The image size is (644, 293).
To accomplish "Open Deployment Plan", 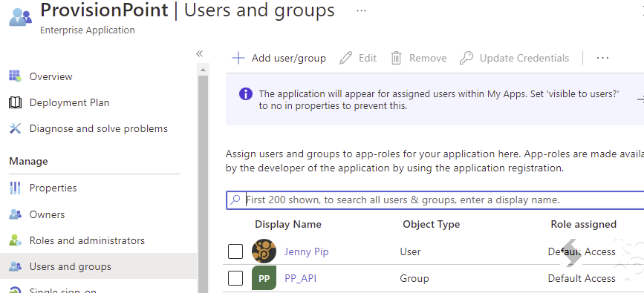I will pos(69,102).
